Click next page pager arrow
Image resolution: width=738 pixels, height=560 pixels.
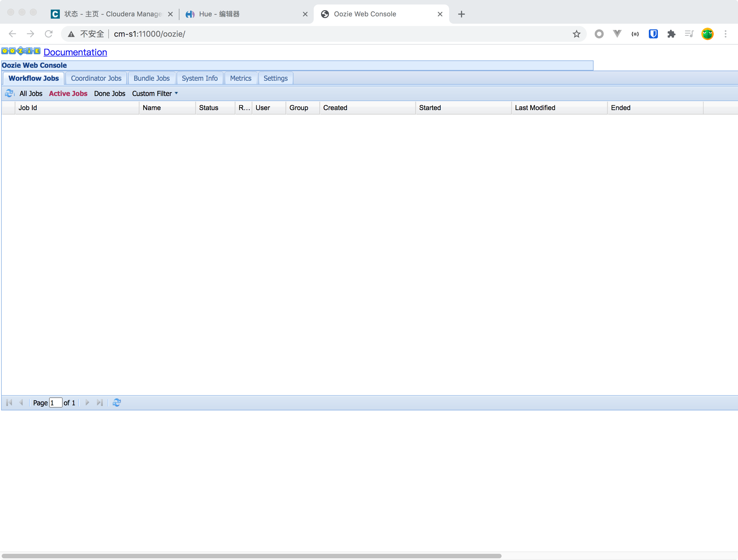[87, 403]
